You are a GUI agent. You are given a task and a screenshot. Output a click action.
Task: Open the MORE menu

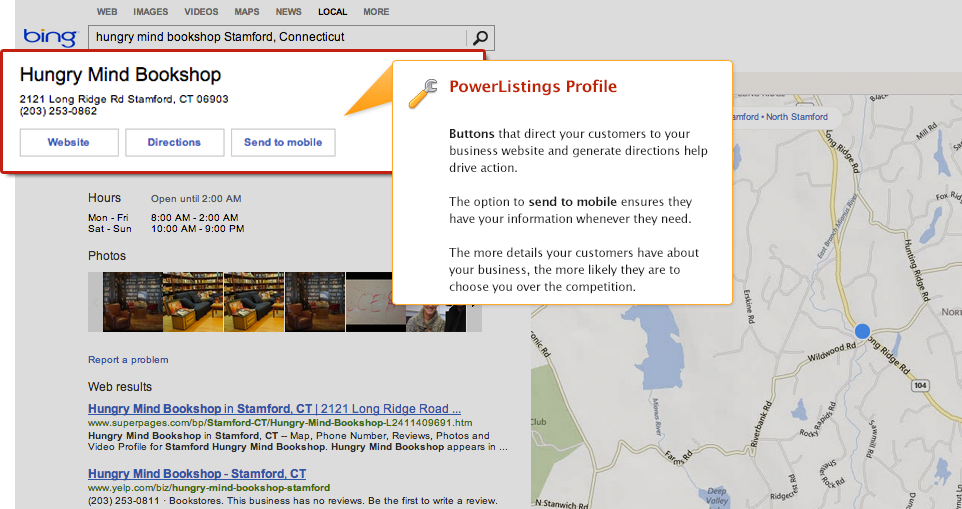[376, 12]
